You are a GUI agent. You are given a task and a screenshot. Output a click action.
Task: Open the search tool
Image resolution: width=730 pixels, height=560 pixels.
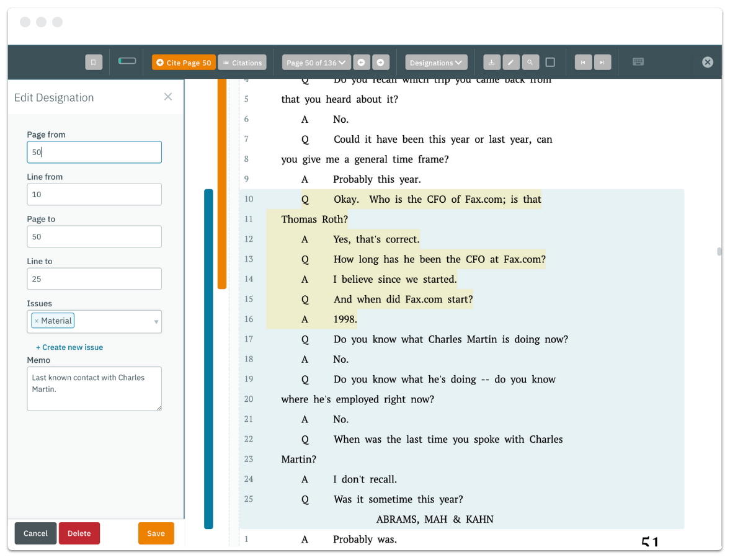pyautogui.click(x=530, y=62)
